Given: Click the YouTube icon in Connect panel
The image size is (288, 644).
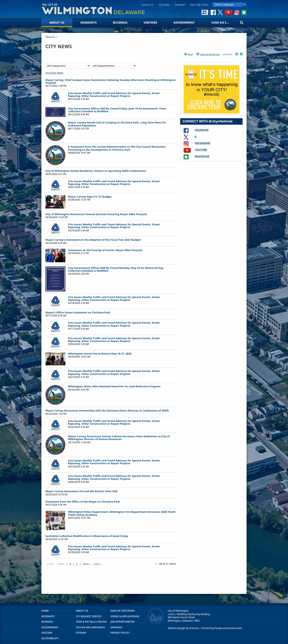Looking at the screenshot, I should coord(187,150).
